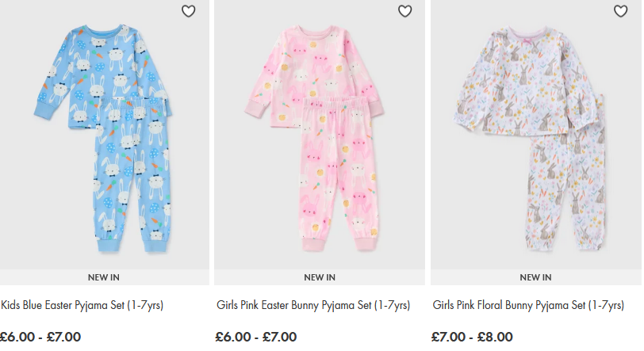Favourite the Kids Blue Easter Pyjama Set
The width and height of the screenshot is (644, 351).
coord(188,11)
